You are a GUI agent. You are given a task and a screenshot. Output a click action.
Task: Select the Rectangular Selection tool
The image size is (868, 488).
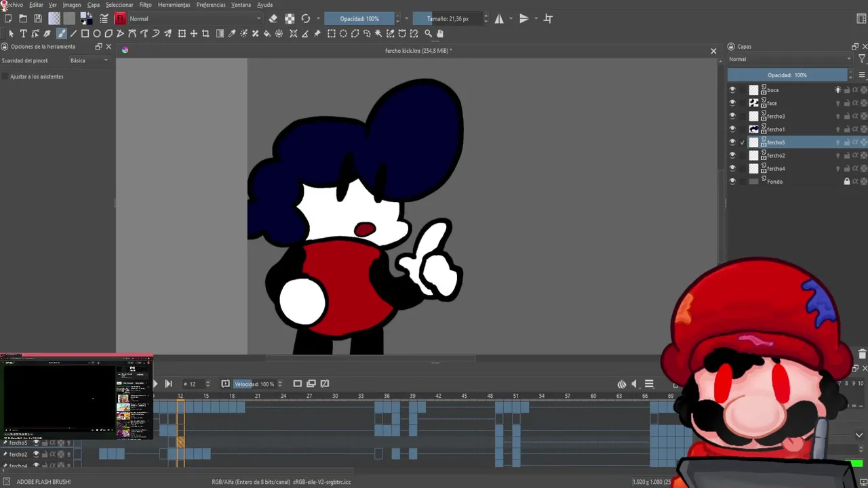click(x=332, y=33)
